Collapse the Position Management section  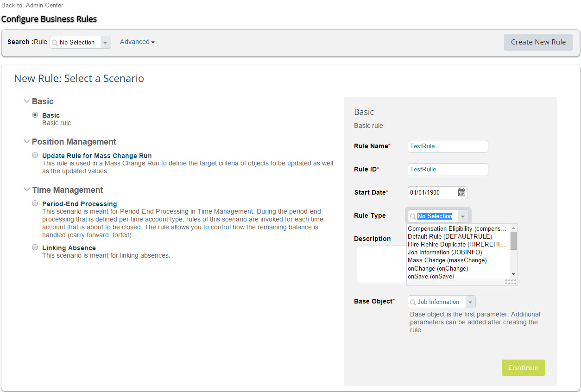pyautogui.click(x=27, y=141)
